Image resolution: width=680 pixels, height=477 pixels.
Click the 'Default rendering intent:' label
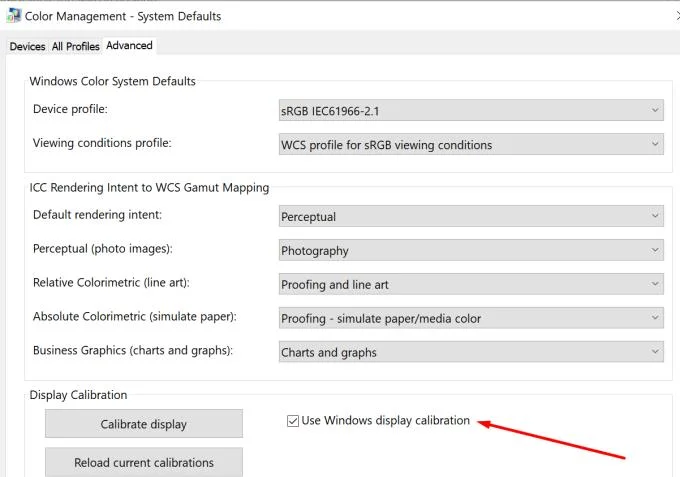point(98,215)
